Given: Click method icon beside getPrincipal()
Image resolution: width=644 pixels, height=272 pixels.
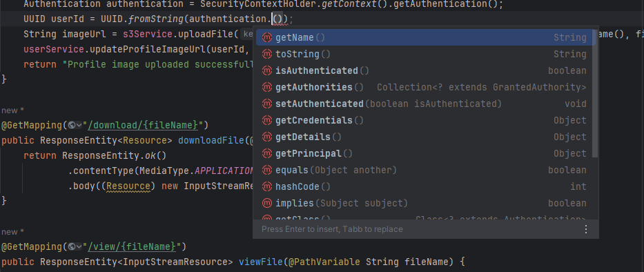Looking at the screenshot, I should point(267,153).
